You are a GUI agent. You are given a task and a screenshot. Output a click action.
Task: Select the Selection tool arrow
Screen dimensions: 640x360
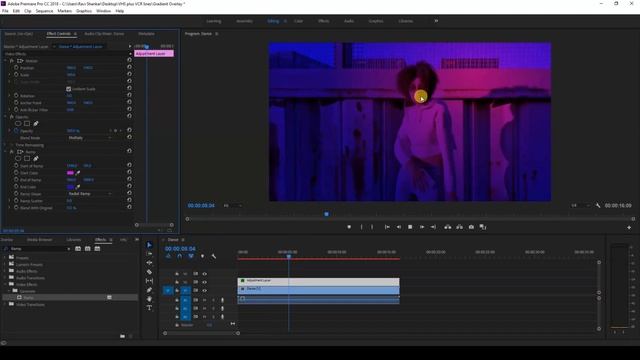[x=149, y=245]
